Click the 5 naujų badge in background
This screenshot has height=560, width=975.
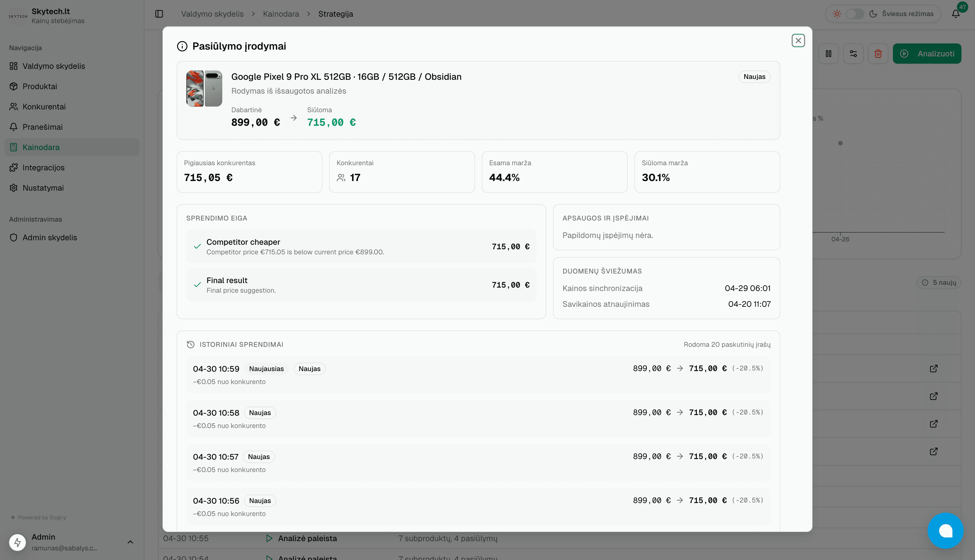coord(939,283)
